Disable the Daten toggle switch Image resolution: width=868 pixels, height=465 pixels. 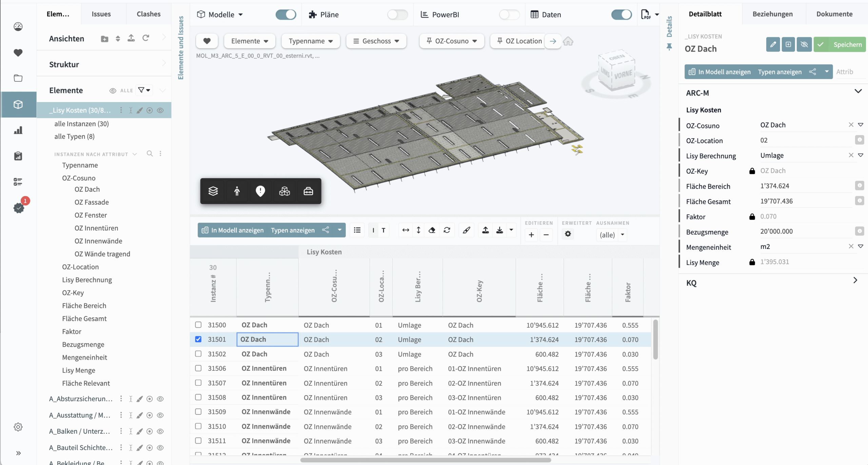[621, 14]
